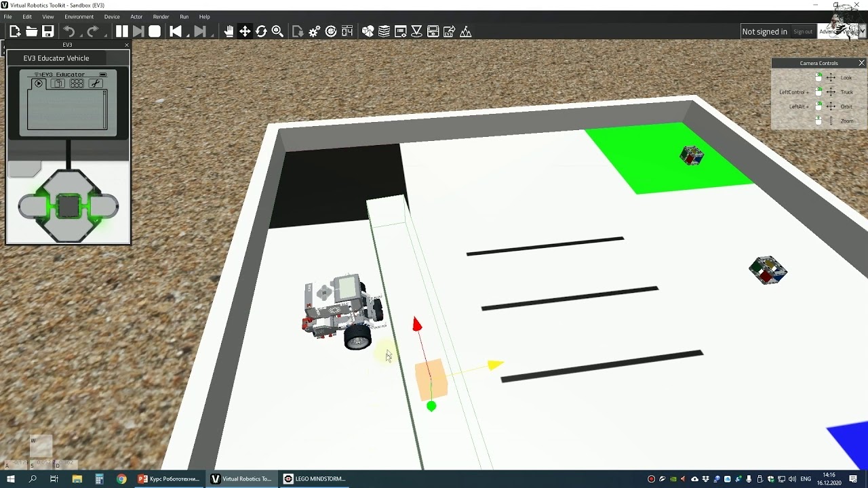This screenshot has width=868, height=488.
Task: Open the Device menu
Action: [112, 16]
